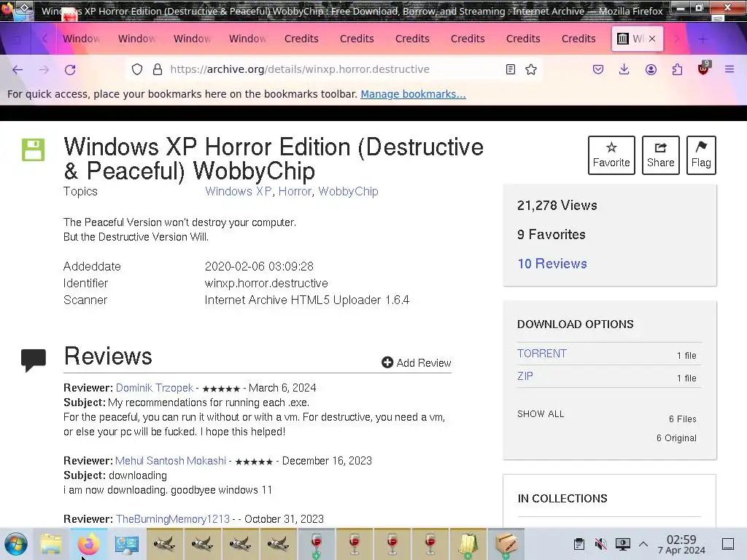Viewport: 747px width, 560px height.
Task: Show all download files
Action: [541, 414]
